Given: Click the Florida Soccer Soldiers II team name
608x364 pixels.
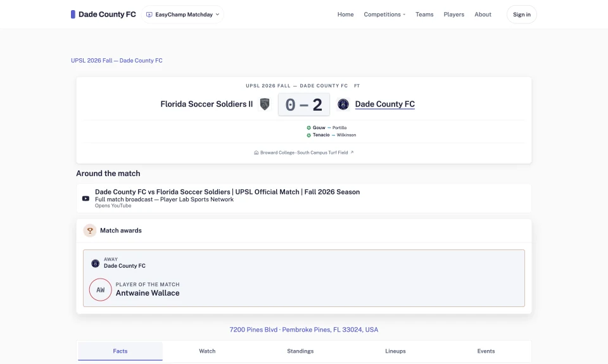Looking at the screenshot, I should click(x=206, y=104).
